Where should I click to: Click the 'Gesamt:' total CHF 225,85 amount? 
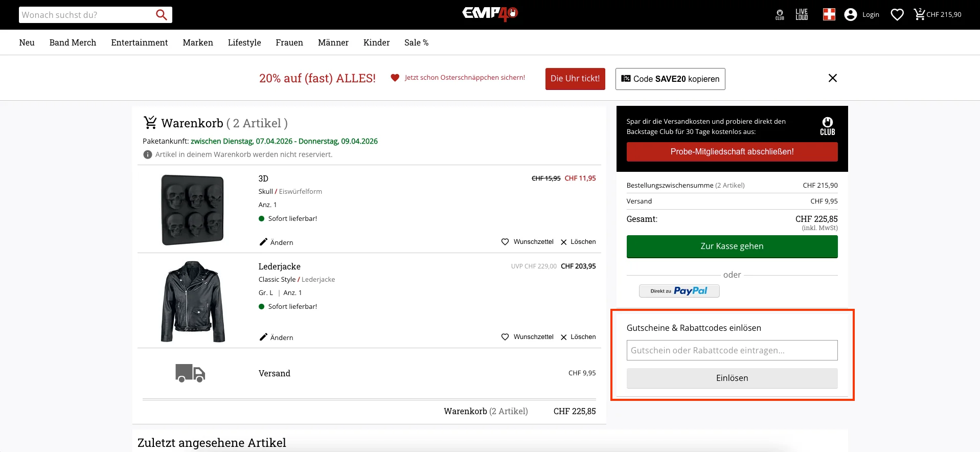[x=816, y=219]
